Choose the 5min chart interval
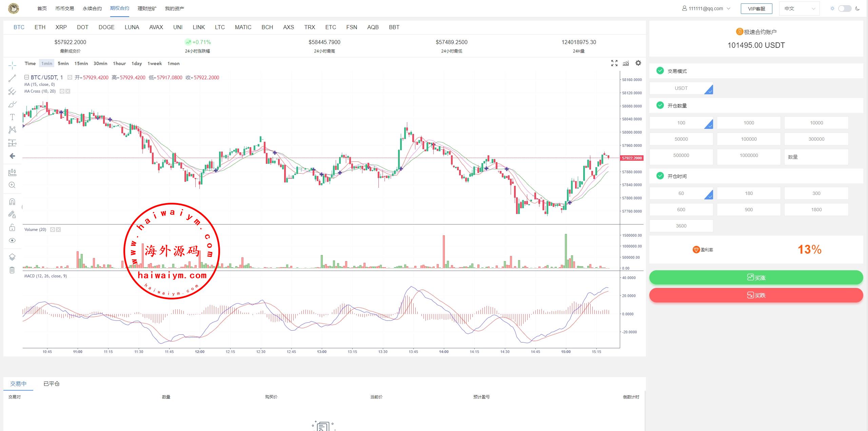This screenshot has width=868, height=431. click(x=63, y=63)
